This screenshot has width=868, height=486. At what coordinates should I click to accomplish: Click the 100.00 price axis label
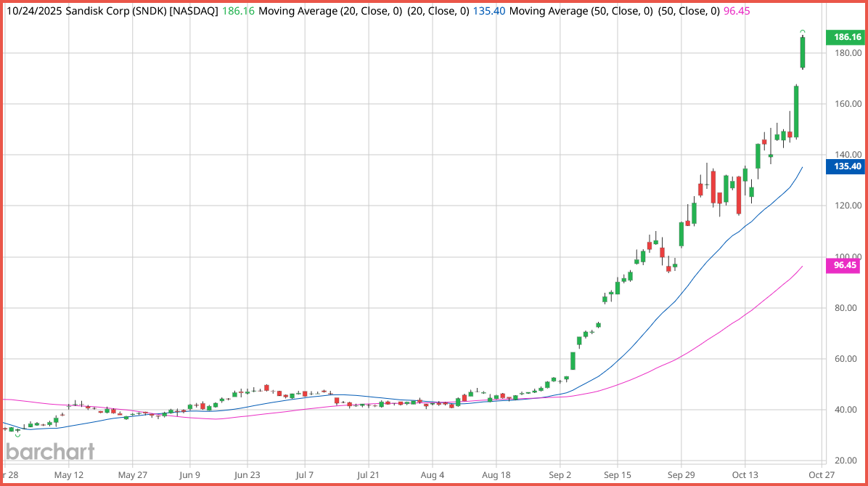click(x=846, y=256)
